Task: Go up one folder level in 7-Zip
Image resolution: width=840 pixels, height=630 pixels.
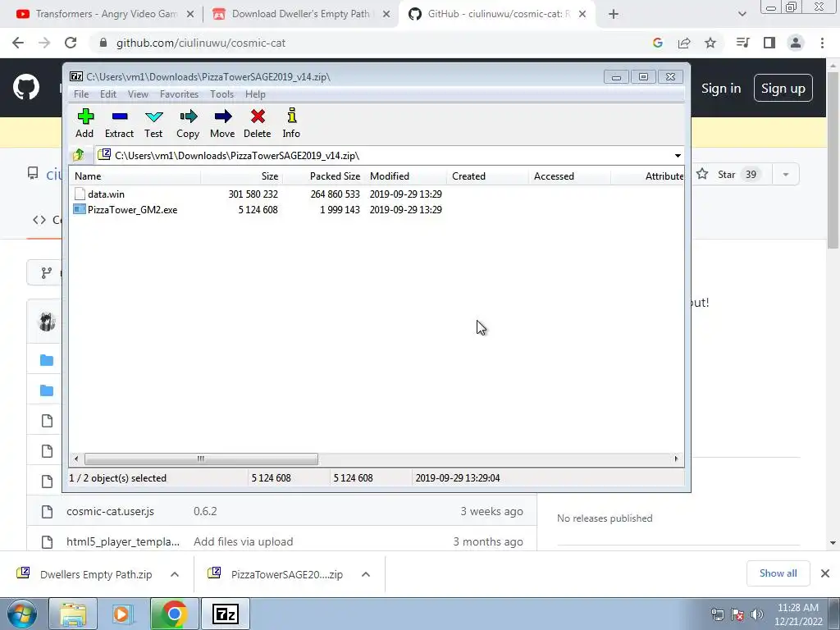Action: pyautogui.click(x=79, y=155)
